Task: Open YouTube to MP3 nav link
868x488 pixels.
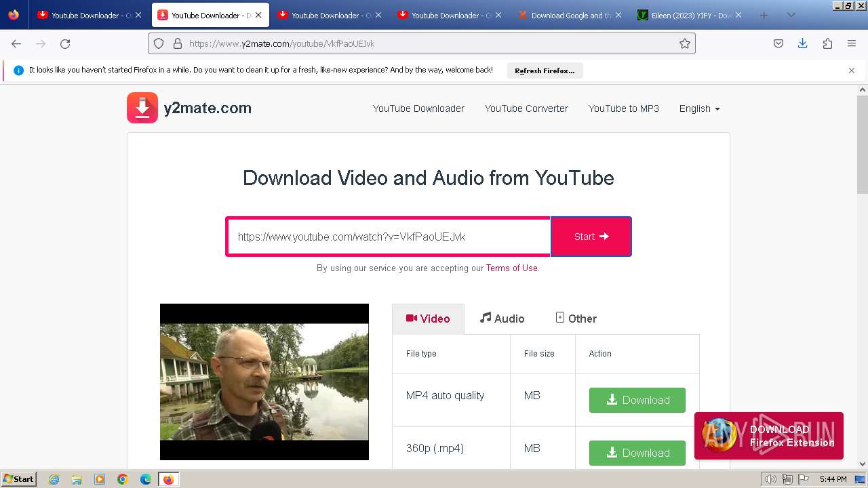Action: click(x=624, y=108)
